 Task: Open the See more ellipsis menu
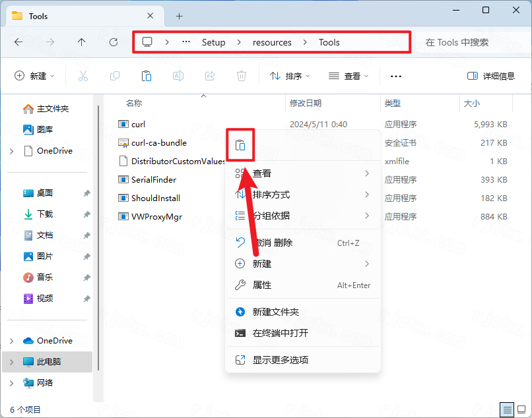[x=396, y=76]
